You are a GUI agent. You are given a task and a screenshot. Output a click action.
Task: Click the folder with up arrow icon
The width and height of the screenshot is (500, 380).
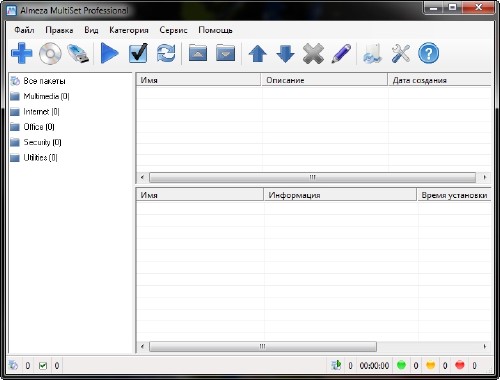click(198, 53)
